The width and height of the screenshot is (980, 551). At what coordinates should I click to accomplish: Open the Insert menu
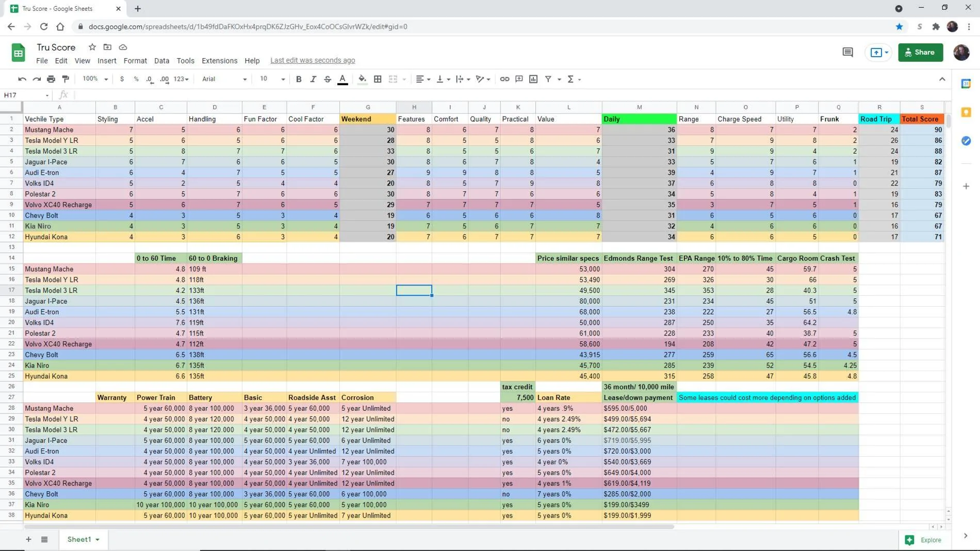[x=107, y=60]
